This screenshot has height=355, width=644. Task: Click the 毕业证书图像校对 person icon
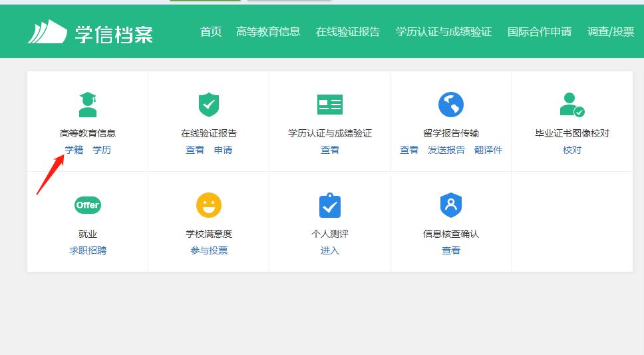pyautogui.click(x=571, y=105)
